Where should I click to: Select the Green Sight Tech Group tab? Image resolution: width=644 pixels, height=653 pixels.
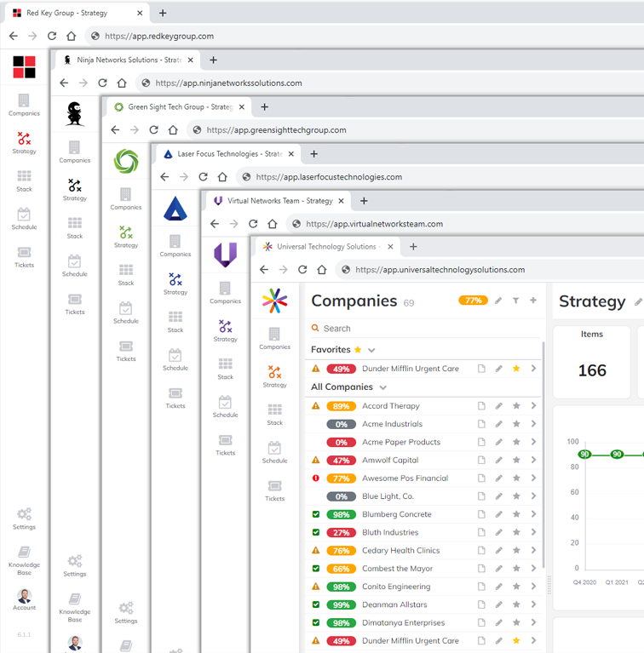[x=179, y=107]
